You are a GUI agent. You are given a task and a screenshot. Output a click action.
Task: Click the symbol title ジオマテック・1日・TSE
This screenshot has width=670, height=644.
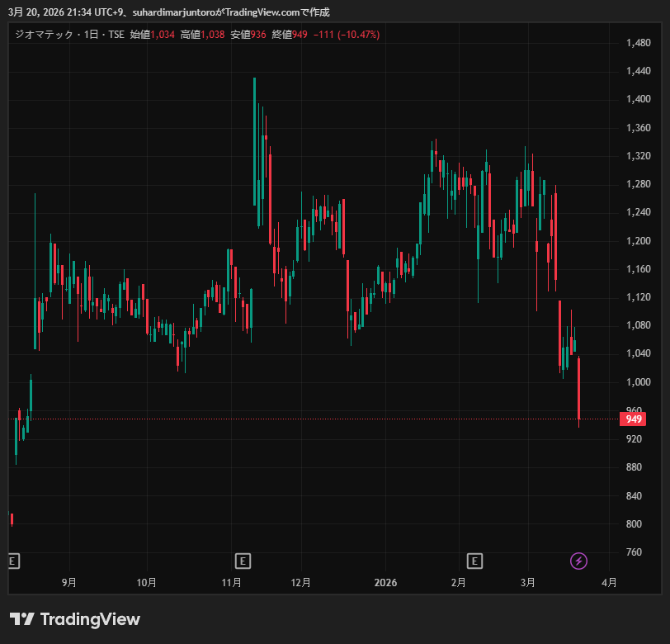click(69, 35)
